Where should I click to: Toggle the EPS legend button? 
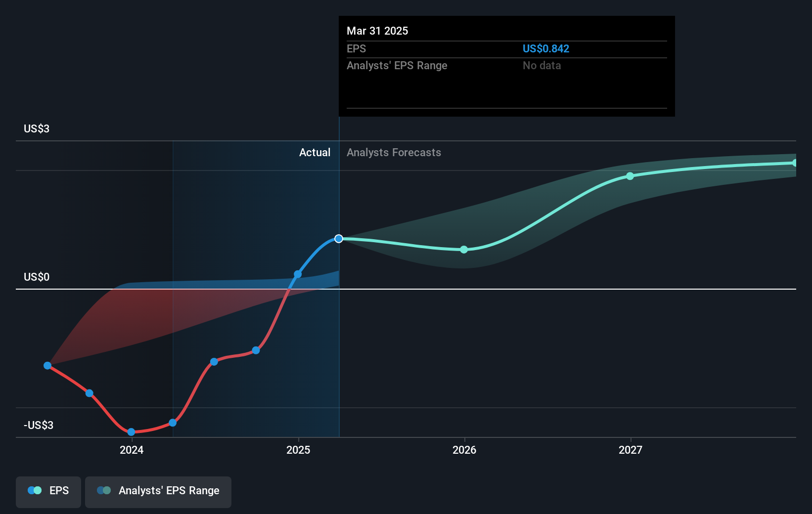point(48,492)
